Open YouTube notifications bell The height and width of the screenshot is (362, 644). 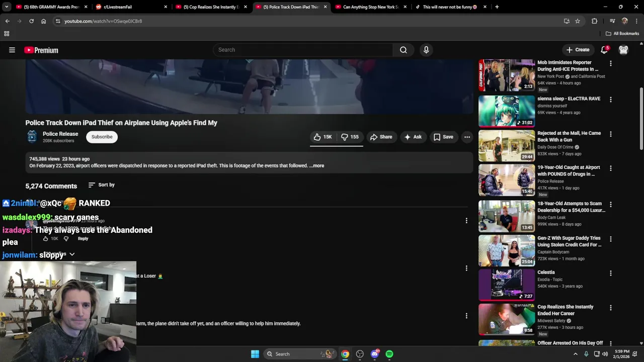[604, 50]
